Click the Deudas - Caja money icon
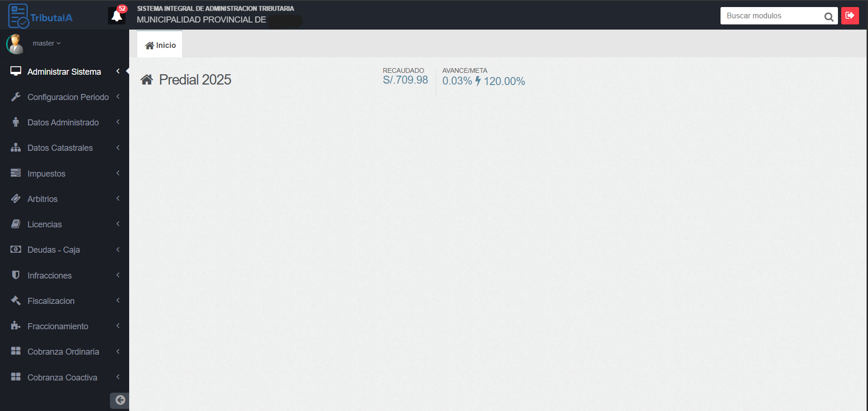The image size is (868, 411). click(x=16, y=249)
